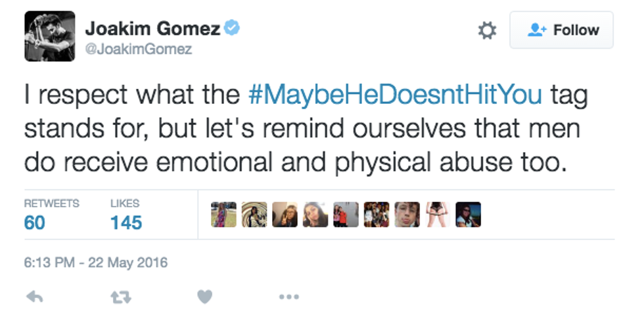The width and height of the screenshot is (644, 325).
Task: Click liker avatar showing a large group photo
Action: pos(377,214)
